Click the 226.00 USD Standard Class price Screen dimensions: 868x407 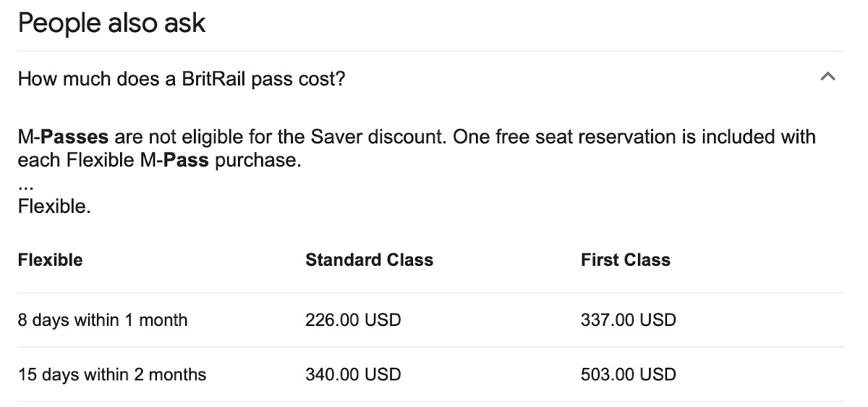353,319
